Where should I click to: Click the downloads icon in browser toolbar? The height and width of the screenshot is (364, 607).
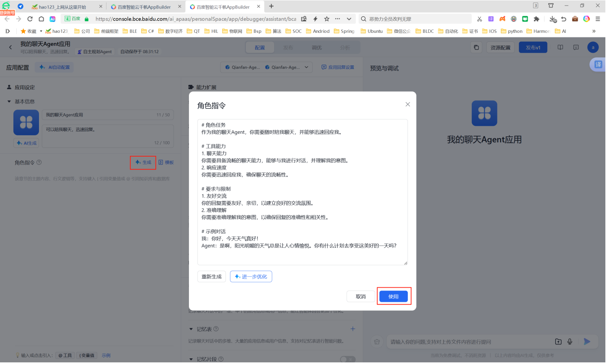click(553, 19)
